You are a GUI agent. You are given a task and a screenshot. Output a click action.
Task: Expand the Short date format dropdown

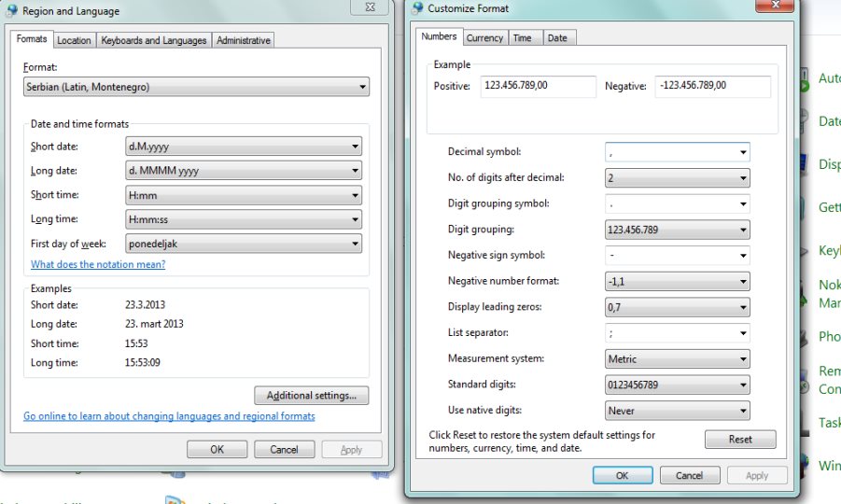click(244, 146)
